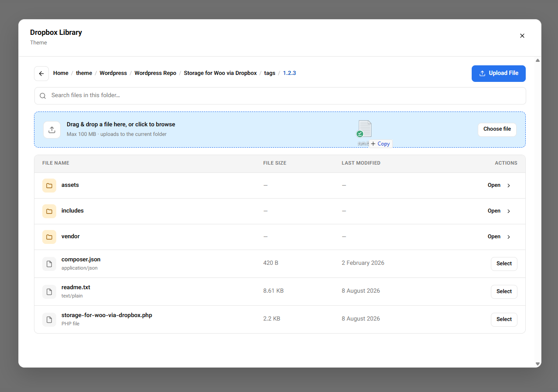Screen dimensions: 558x392
Task: Click the 2 February 2026 date
Action: tap(363, 263)
